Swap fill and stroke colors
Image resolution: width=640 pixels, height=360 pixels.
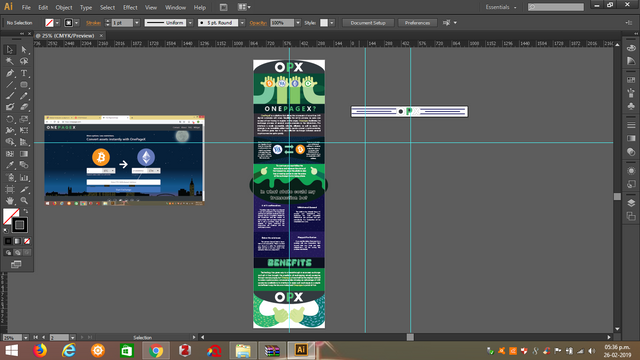pyautogui.click(x=26, y=211)
